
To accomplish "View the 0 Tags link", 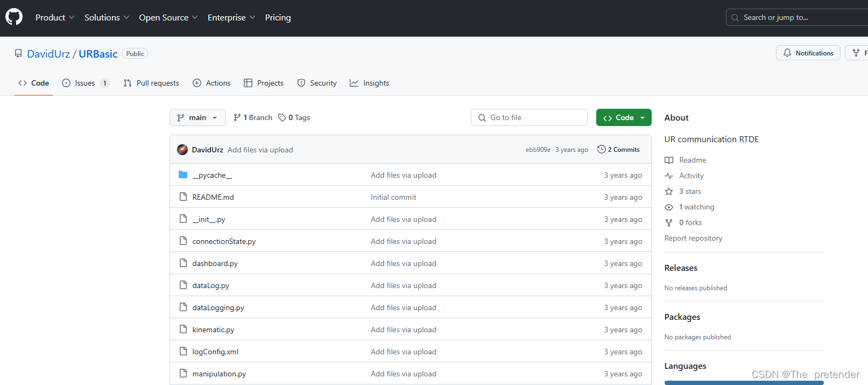I will 294,117.
